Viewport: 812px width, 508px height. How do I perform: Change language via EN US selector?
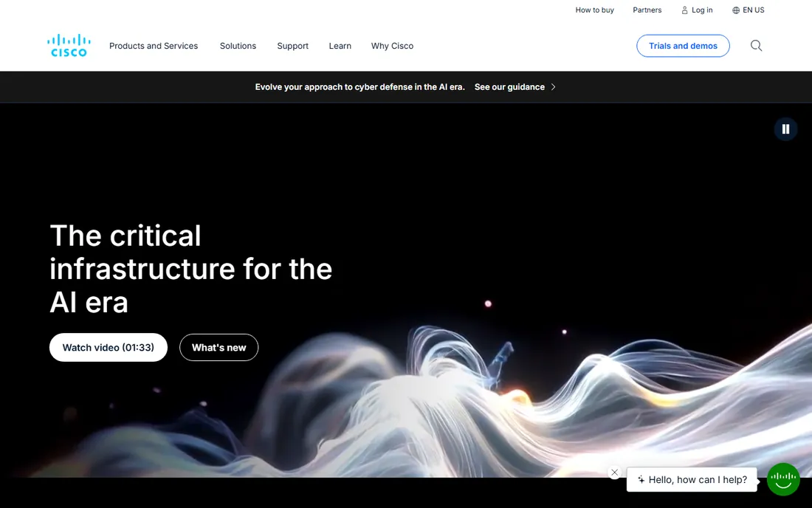(749, 10)
